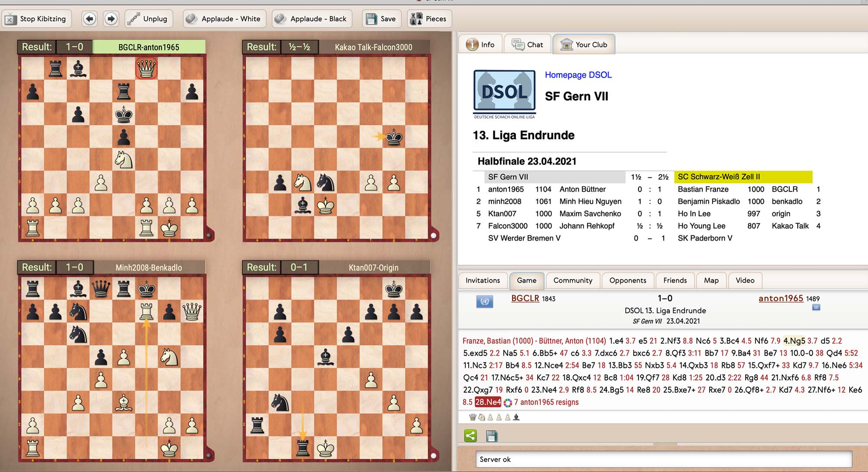Image resolution: width=868 pixels, height=472 pixels.
Task: Open the Homepage DSOL link
Action: click(578, 75)
